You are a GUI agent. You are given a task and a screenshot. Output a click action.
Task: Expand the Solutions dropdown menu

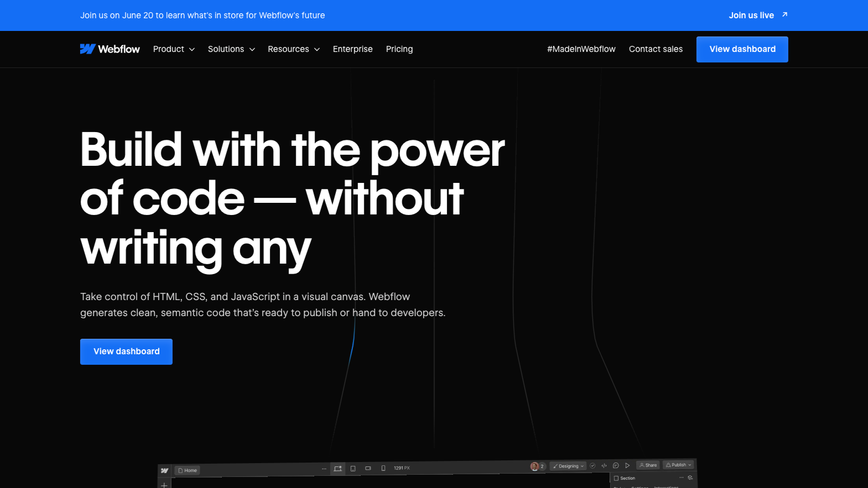tap(231, 49)
